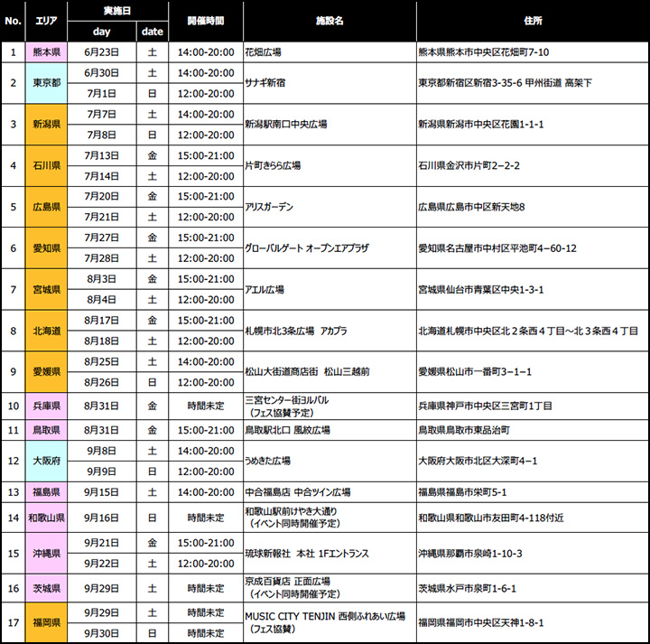Click the 住所 column header
This screenshot has width=650, height=644.
click(533, 21)
